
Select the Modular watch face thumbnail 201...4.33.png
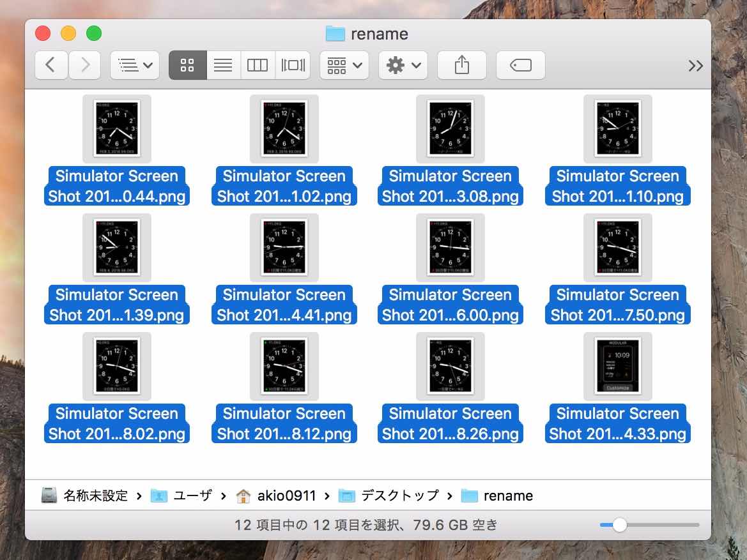coord(618,366)
